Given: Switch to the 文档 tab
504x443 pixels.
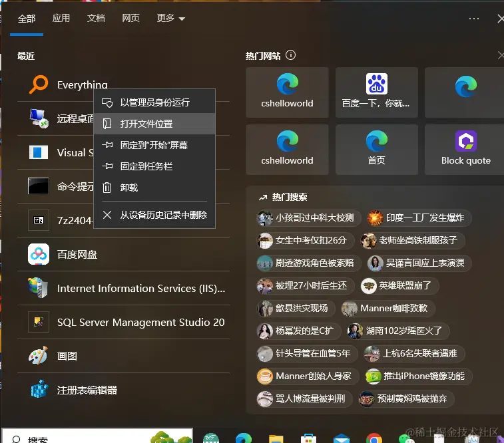Looking at the screenshot, I should (96, 19).
